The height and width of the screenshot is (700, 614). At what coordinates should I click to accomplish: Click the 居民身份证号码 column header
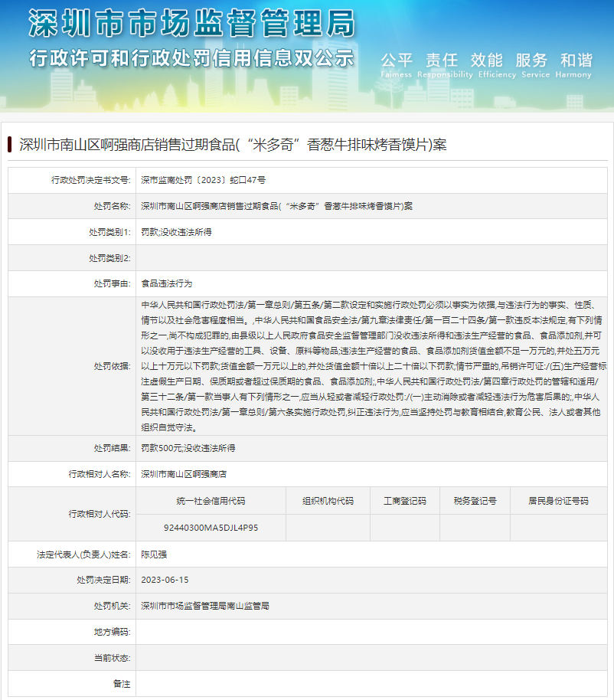point(558,501)
